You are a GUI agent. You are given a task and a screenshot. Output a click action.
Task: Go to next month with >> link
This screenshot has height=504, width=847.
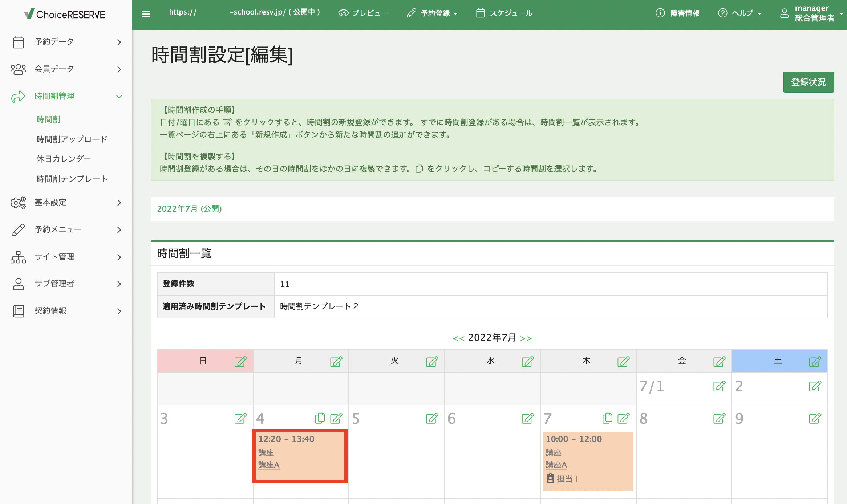point(526,338)
